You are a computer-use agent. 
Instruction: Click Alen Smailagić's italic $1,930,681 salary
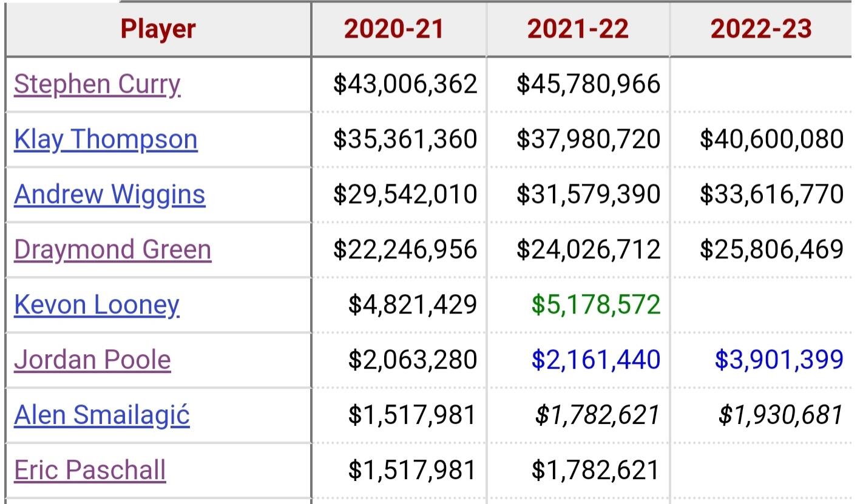tap(780, 415)
